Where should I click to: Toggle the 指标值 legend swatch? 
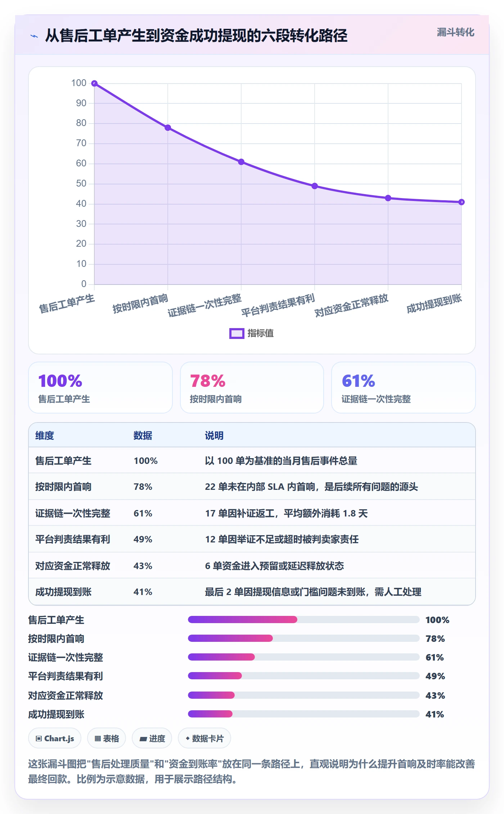[x=237, y=334]
